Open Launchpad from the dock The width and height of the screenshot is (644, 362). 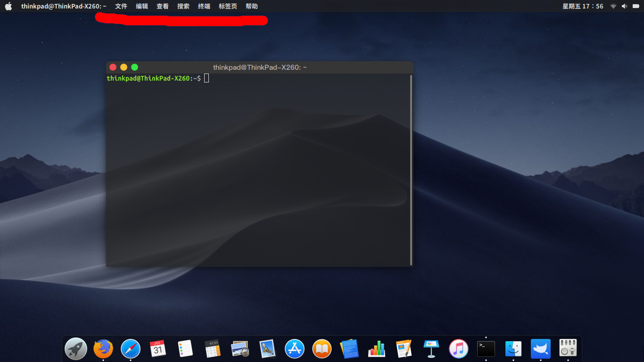tap(75, 349)
